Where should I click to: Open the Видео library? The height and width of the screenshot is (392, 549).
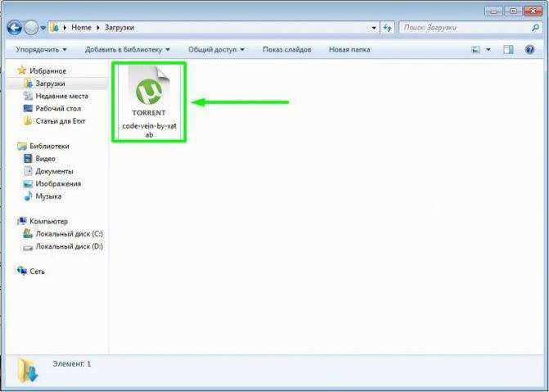pyautogui.click(x=45, y=159)
